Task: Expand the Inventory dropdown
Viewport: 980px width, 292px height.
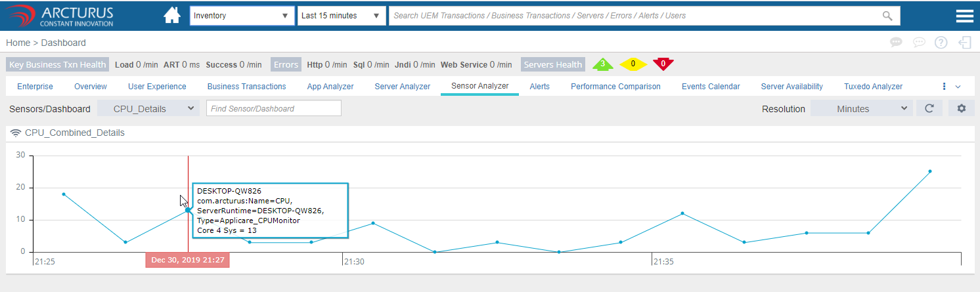Action: (242, 16)
